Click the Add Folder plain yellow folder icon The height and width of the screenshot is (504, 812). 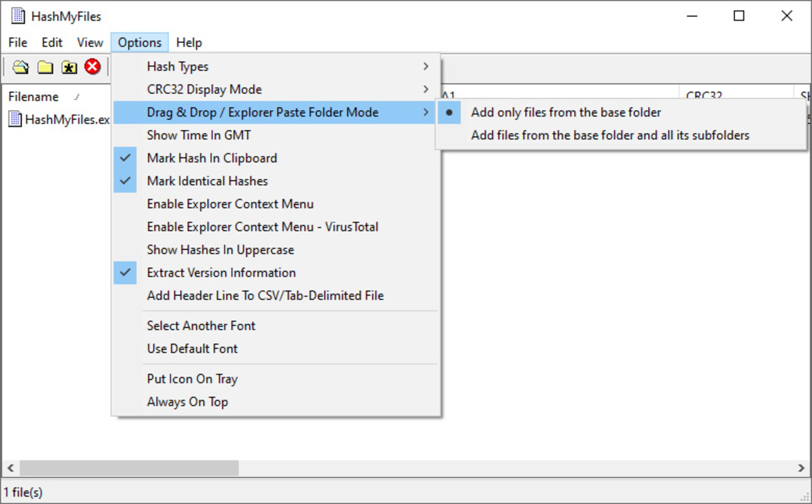[45, 67]
